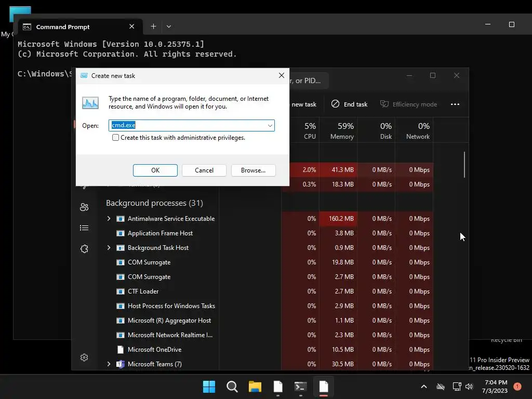Expand Antimalware Service Executable row
The width and height of the screenshot is (532, 399).
(109, 219)
